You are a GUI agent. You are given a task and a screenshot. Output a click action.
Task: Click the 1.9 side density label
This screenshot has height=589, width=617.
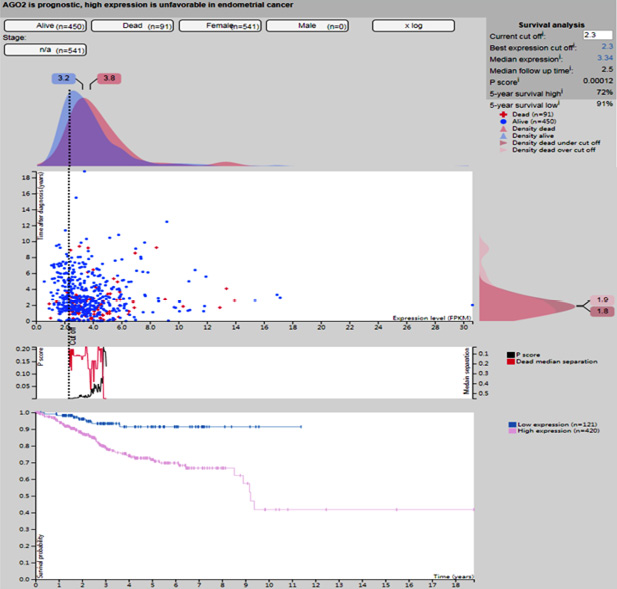point(602,300)
